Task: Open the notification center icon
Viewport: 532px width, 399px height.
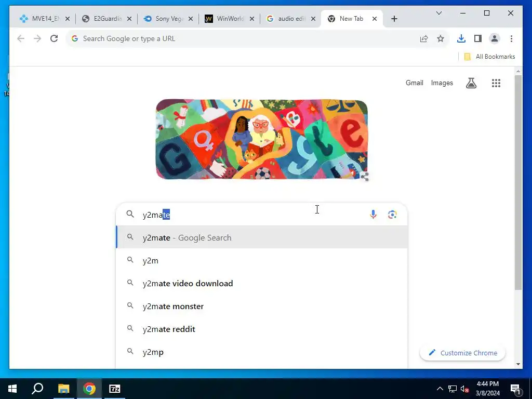Action: point(515,389)
